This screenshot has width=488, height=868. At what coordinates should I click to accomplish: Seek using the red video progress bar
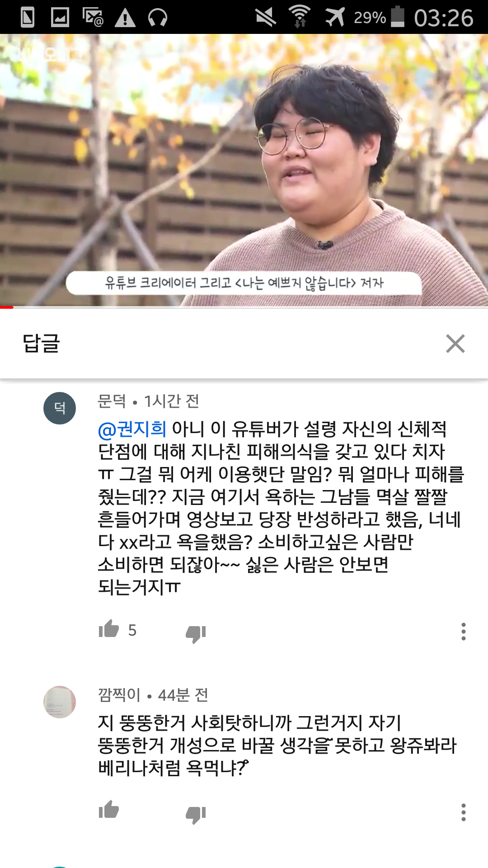pyautogui.click(x=244, y=307)
